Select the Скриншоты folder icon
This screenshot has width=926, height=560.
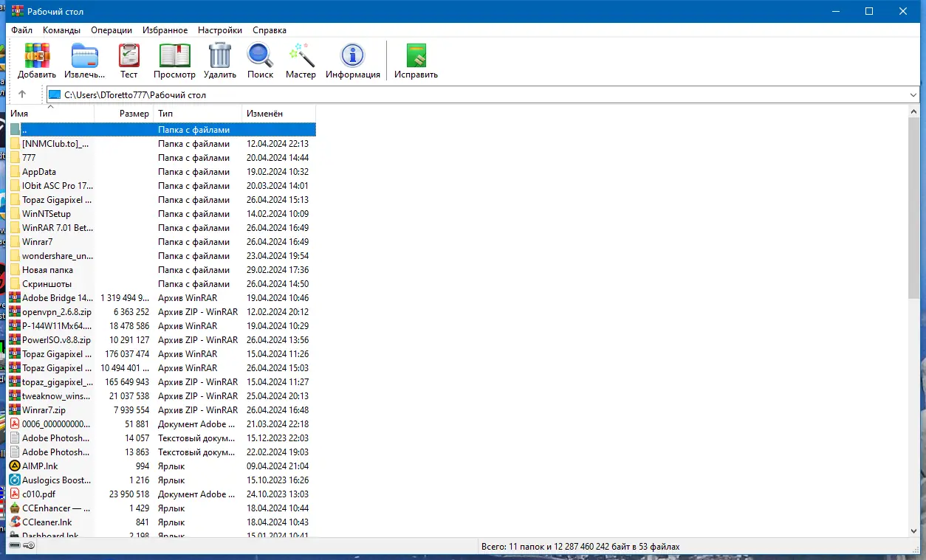[x=15, y=284]
